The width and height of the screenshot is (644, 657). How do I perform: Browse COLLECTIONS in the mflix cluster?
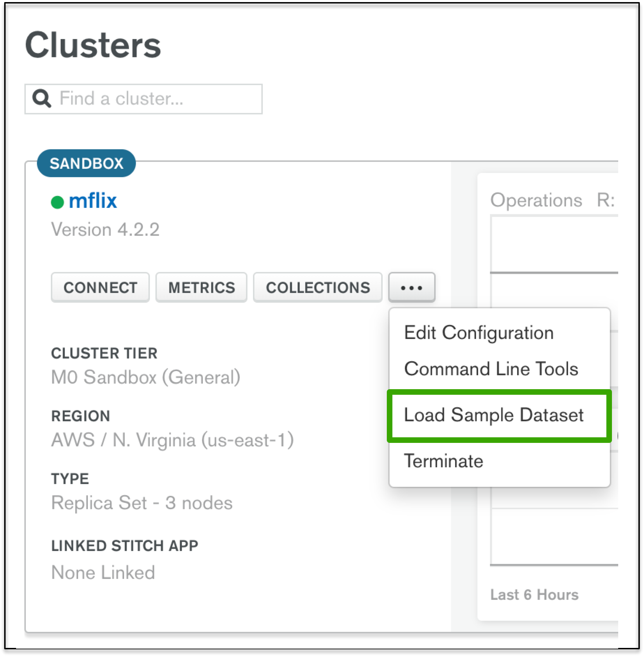click(x=318, y=287)
